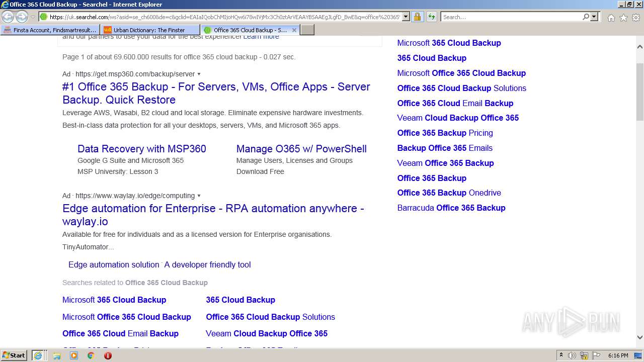
Task: Open sidebar Veeam Cloud Backup Office 365
Action: tap(458, 118)
